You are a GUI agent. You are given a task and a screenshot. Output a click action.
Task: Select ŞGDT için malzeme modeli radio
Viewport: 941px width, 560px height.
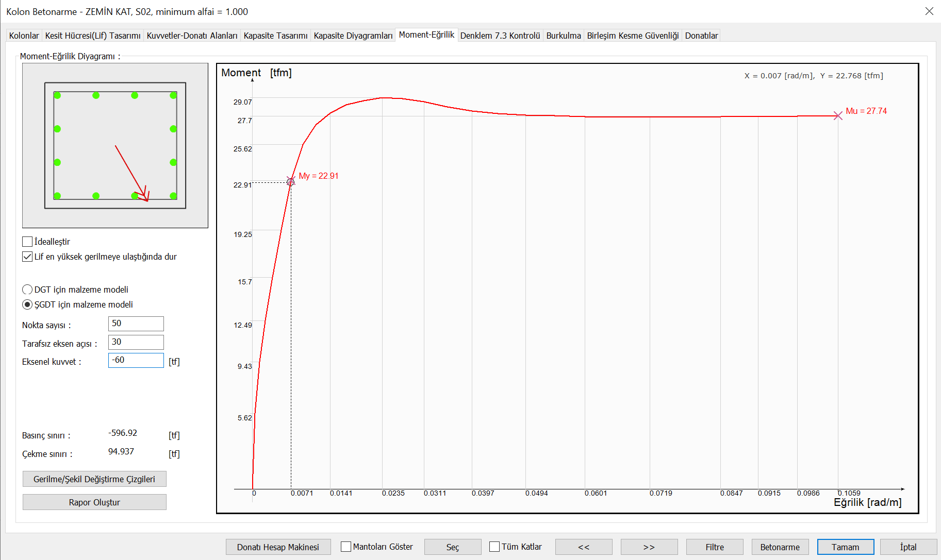(28, 304)
